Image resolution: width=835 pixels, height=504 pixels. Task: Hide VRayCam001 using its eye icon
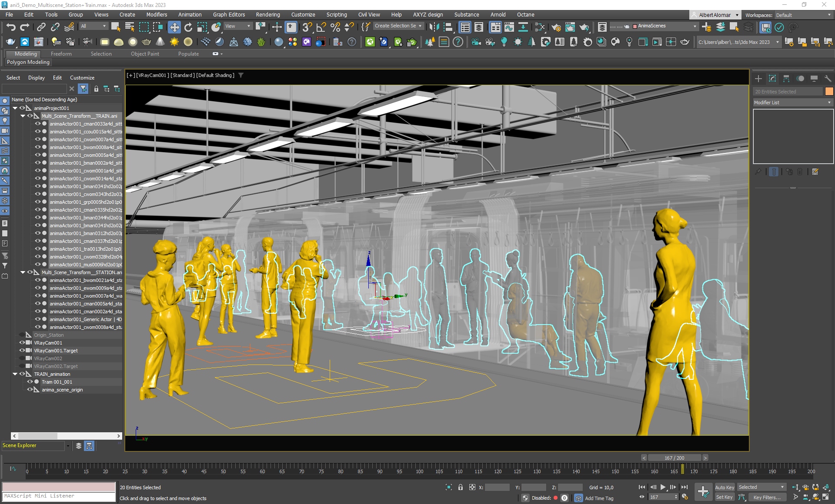pyautogui.click(x=22, y=343)
